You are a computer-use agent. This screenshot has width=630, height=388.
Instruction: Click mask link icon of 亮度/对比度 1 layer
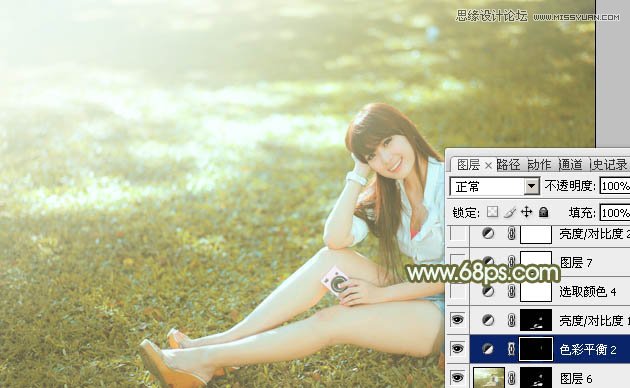pyautogui.click(x=511, y=320)
